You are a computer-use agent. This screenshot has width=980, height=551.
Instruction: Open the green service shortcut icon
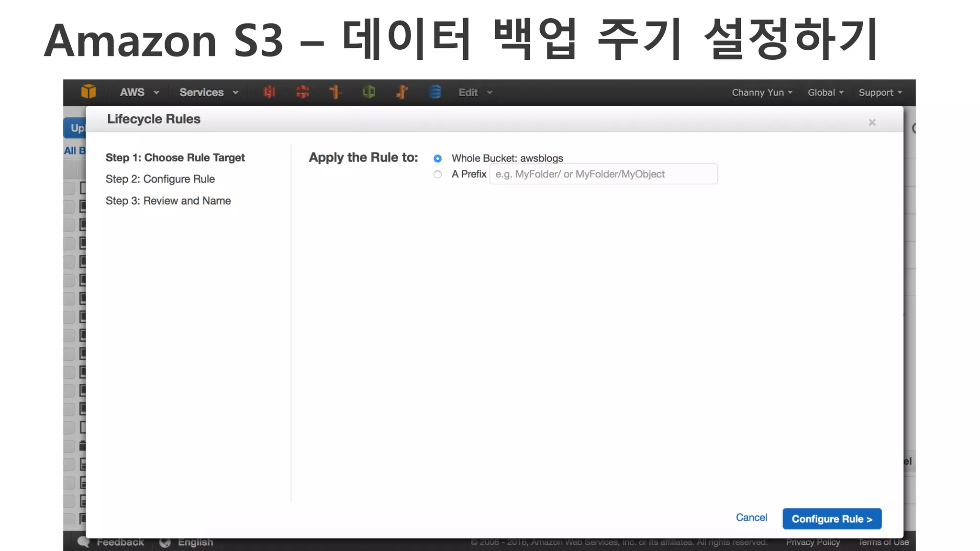(x=368, y=92)
